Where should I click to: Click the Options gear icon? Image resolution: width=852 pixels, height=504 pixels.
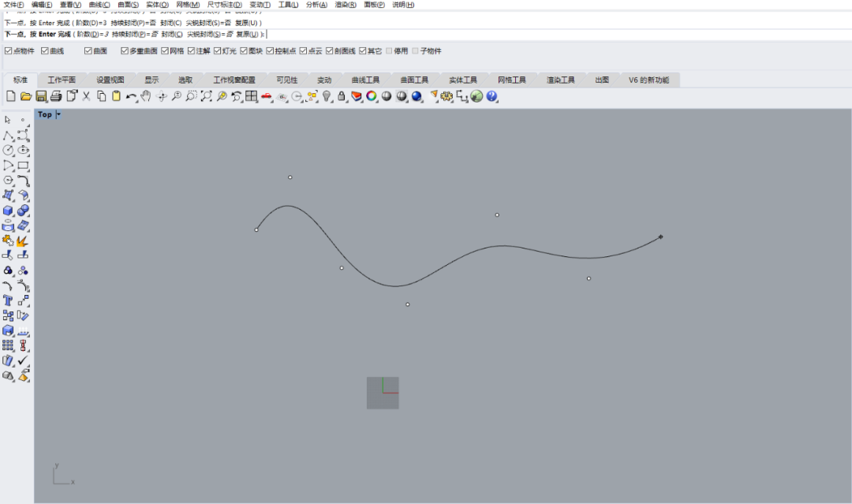click(x=447, y=96)
